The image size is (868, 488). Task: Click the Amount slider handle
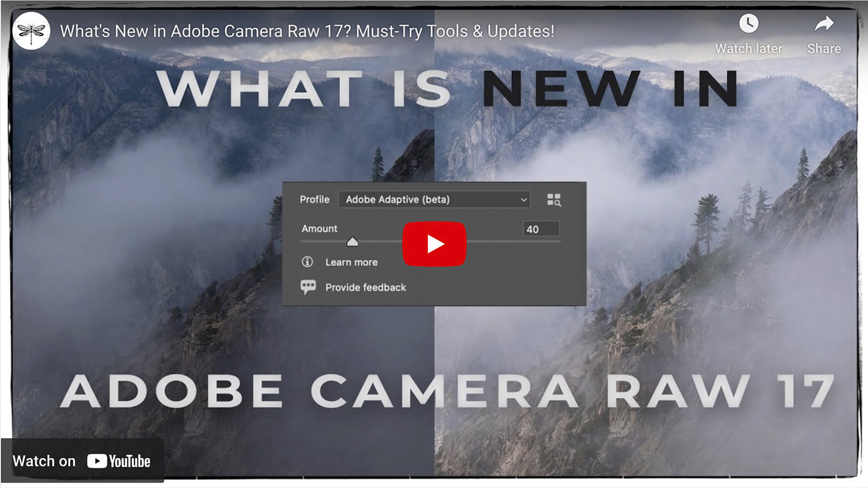tap(352, 242)
